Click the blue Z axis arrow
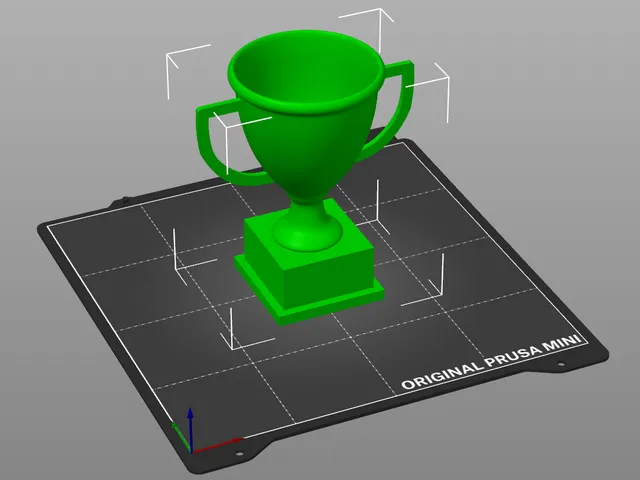 point(190,429)
